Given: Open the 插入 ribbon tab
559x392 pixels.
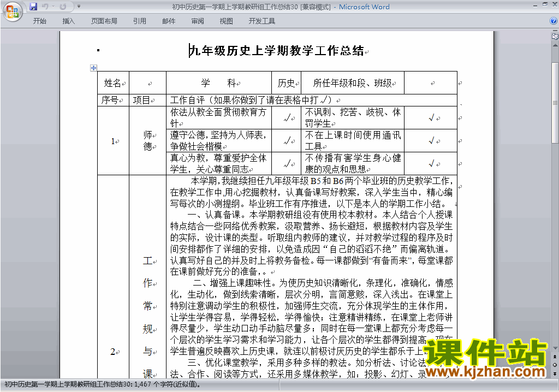Looking at the screenshot, I should pos(68,21).
